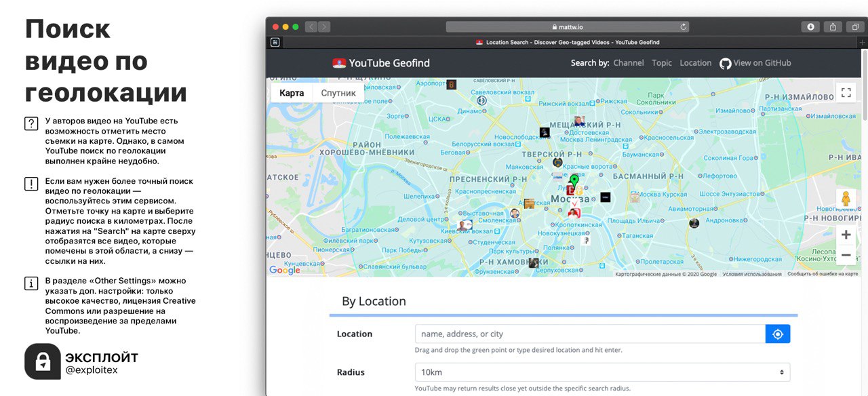Zoom out of the map
The height and width of the screenshot is (396, 868).
coord(846,255)
